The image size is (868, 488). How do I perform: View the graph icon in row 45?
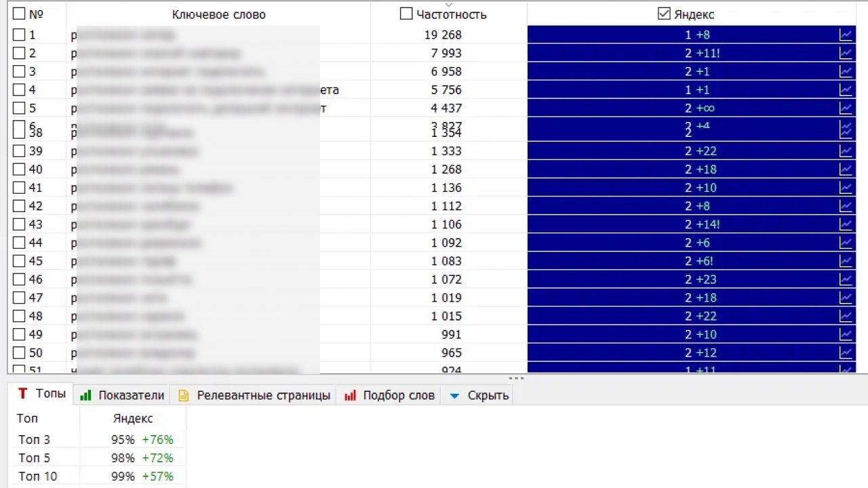pos(846,260)
